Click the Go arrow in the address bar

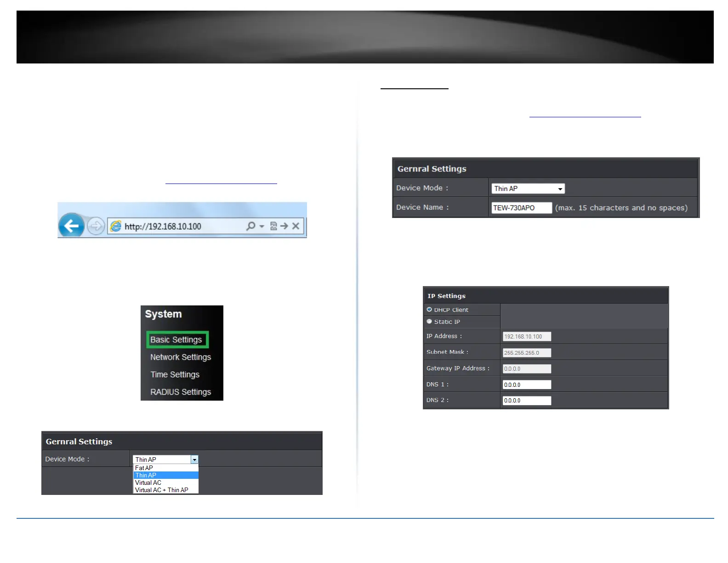click(284, 226)
